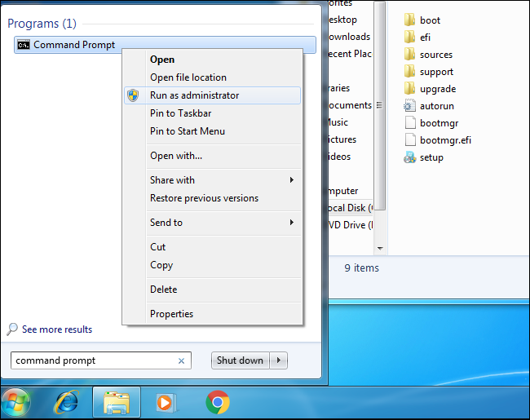Select Computer in the navigation pane
The image size is (530, 420).
point(343,191)
